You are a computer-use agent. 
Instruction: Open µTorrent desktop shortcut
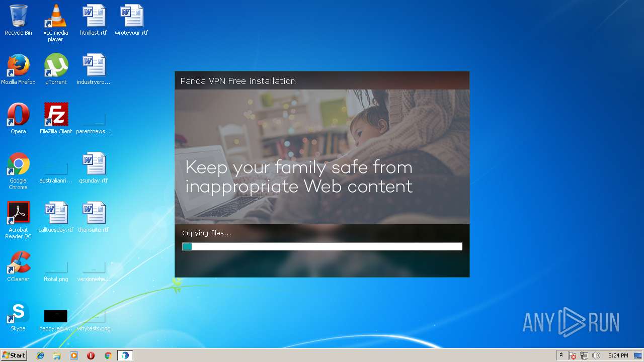click(x=56, y=69)
